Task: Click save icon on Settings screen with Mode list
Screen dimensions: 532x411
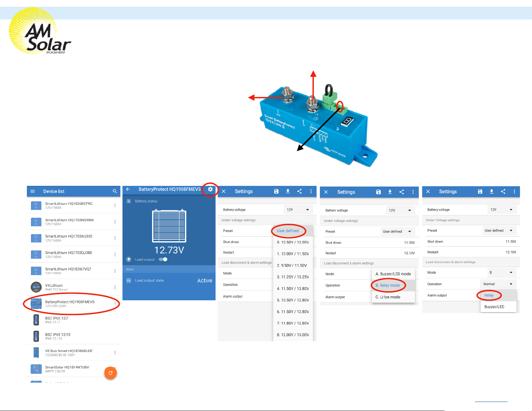Action: coord(378,192)
